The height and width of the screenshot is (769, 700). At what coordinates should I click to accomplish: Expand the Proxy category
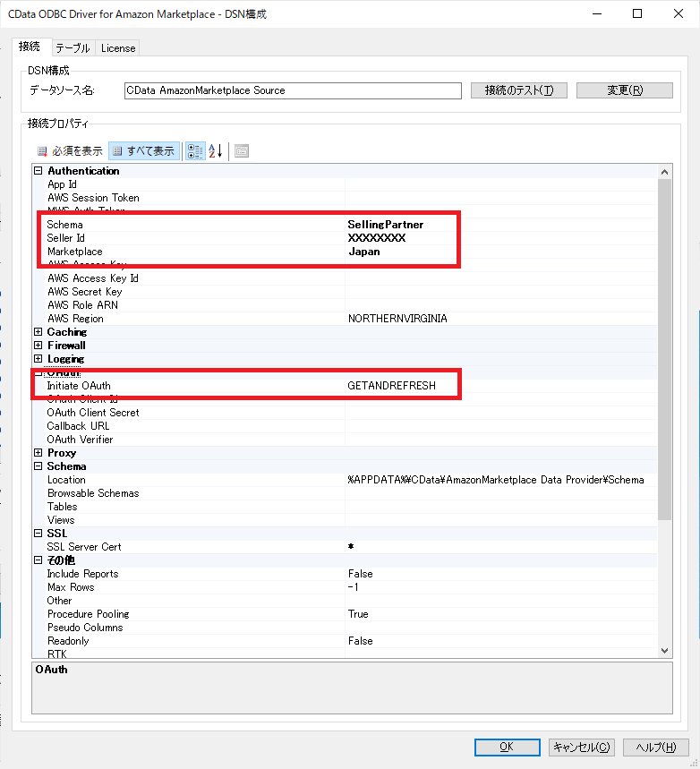point(38,453)
